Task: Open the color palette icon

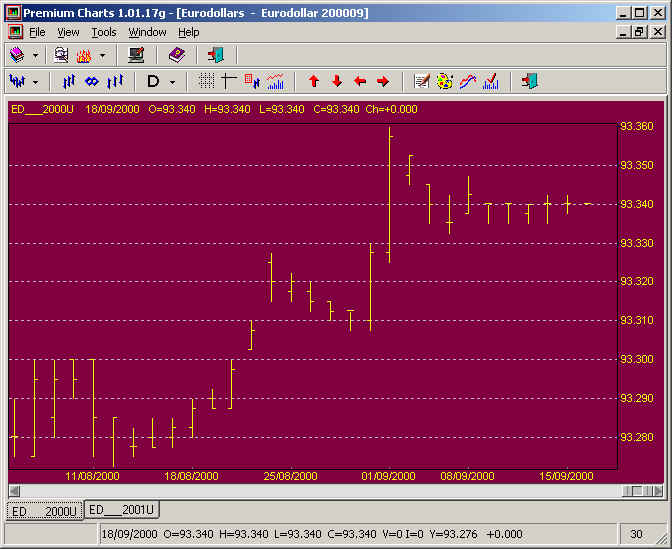Action: click(444, 81)
